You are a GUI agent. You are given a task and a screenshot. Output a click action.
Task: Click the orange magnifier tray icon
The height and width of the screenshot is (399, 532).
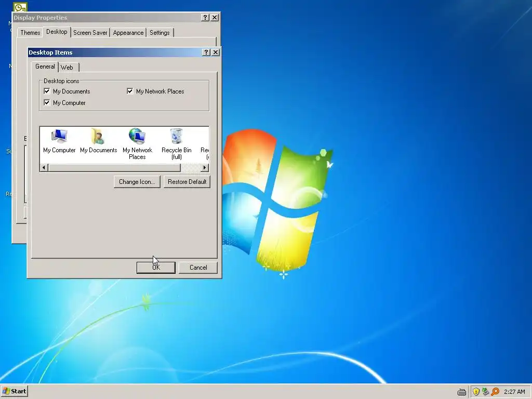click(x=495, y=392)
